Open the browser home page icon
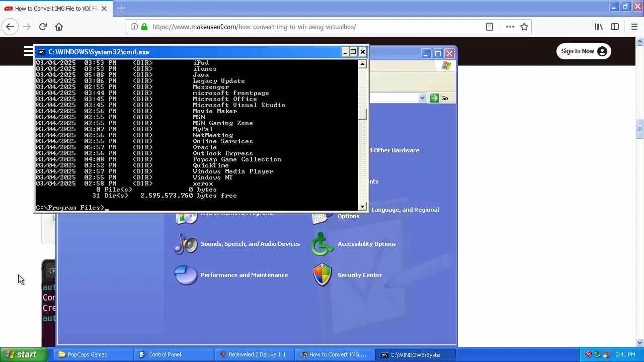The image size is (644, 362). [59, 27]
